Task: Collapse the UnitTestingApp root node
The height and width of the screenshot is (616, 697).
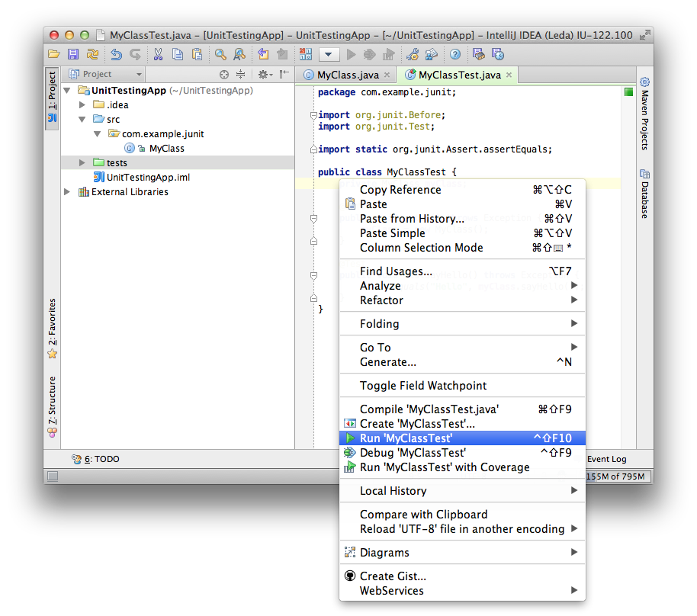Action: (67, 91)
